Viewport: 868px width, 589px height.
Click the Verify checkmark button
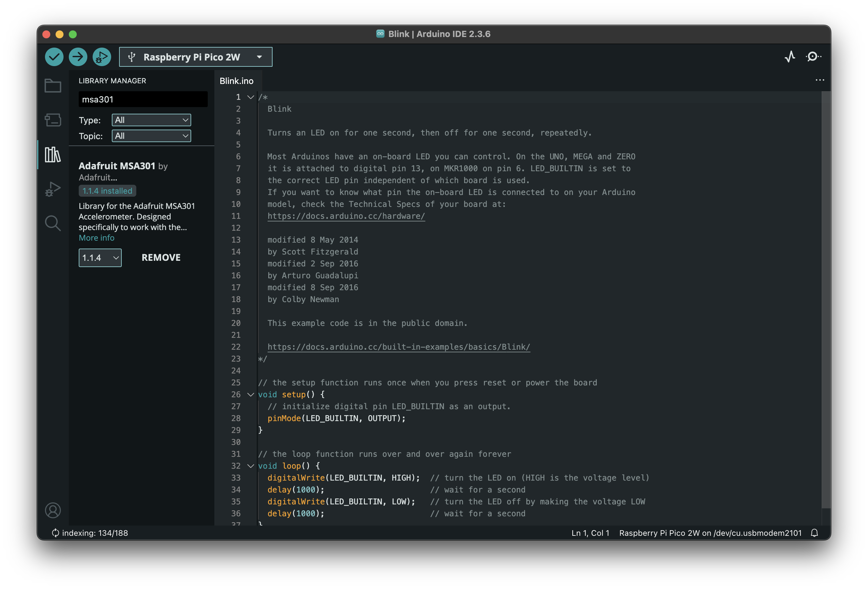click(54, 57)
